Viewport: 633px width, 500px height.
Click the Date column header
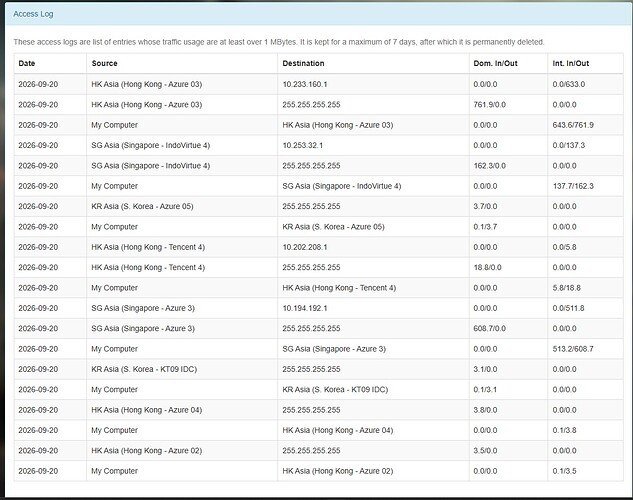(x=27, y=63)
